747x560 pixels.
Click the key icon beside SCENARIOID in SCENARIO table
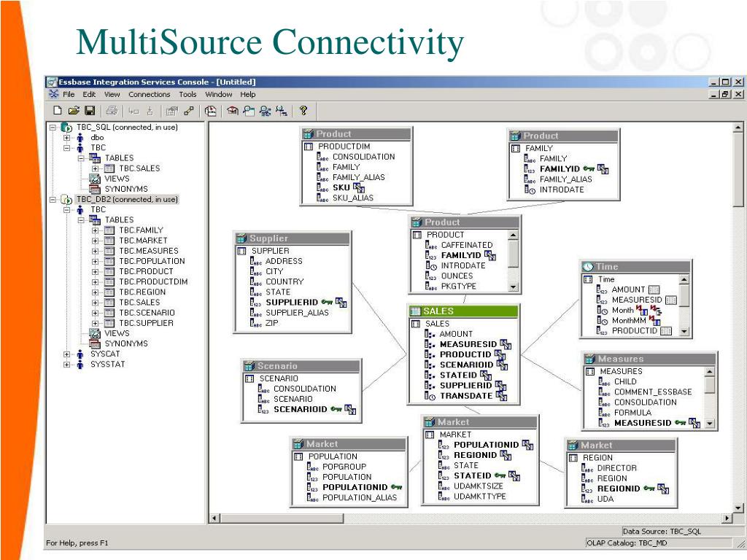[x=336, y=409]
